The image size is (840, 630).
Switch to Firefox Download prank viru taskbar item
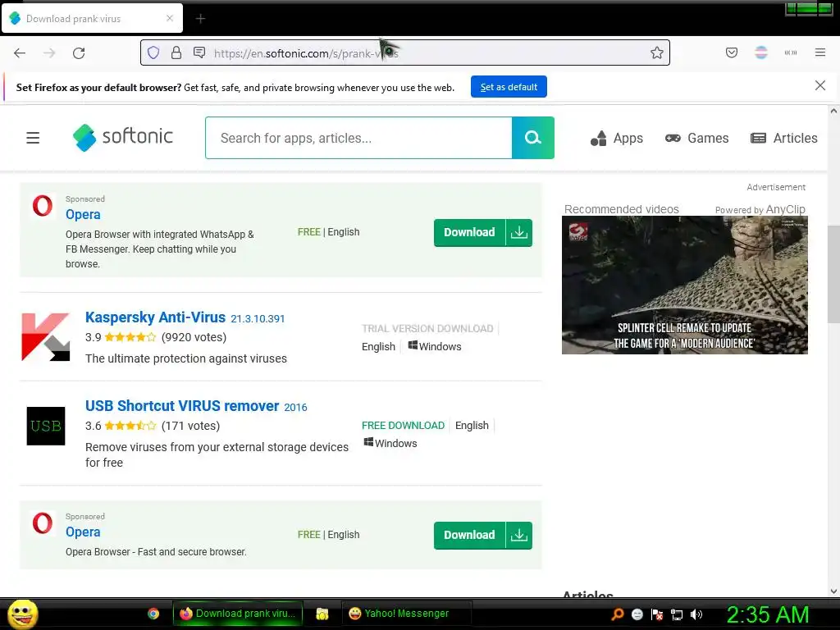click(x=238, y=614)
